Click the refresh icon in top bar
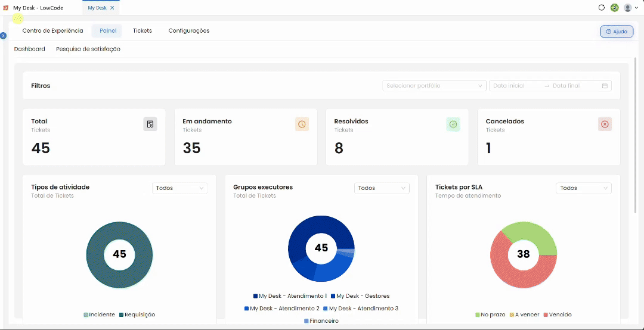The height and width of the screenshot is (330, 644). tap(602, 7)
